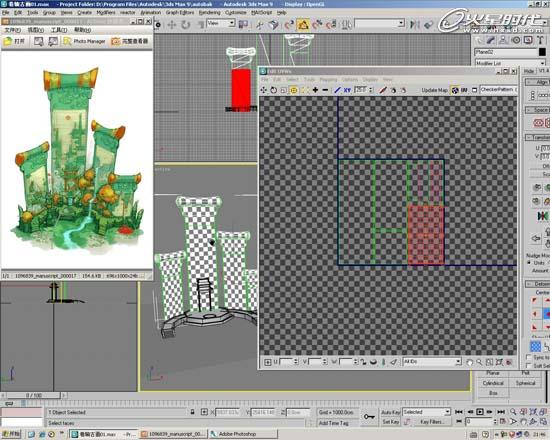This screenshot has width=550, height=440.
Task: Select the Units radio button under Nudge
Action: click(x=529, y=262)
